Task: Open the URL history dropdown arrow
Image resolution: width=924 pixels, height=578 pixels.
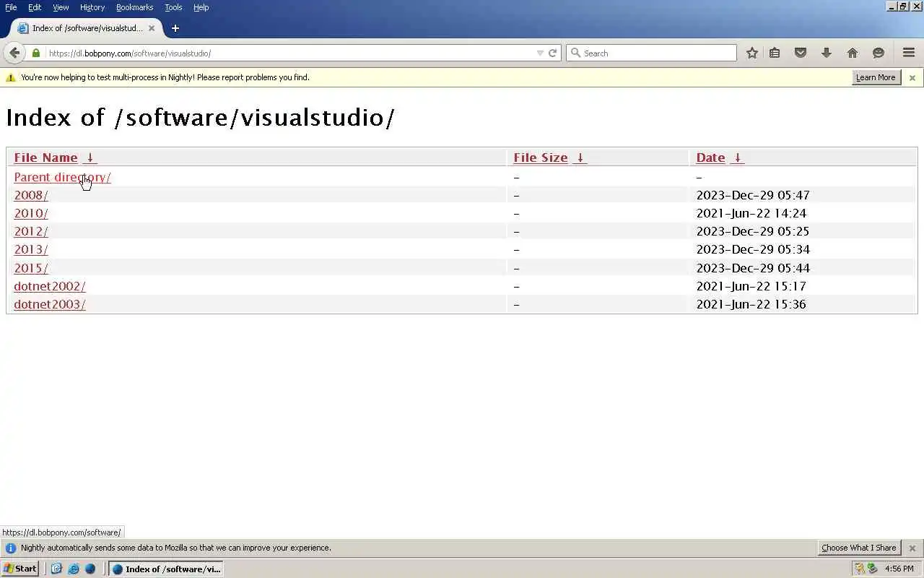Action: click(x=540, y=53)
